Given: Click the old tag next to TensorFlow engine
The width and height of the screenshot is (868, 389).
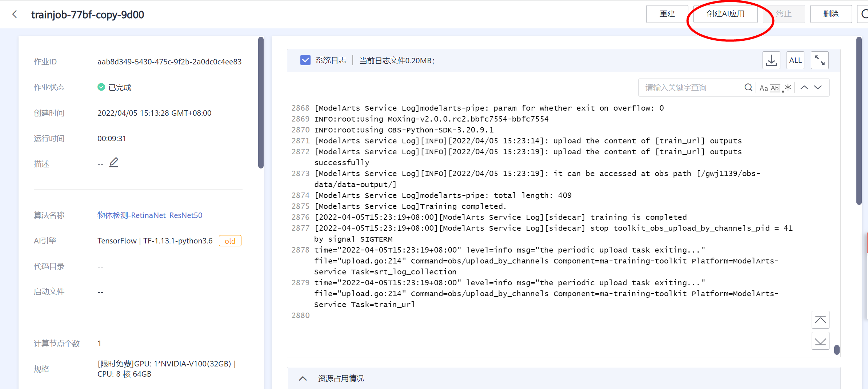Looking at the screenshot, I should pyautogui.click(x=230, y=241).
